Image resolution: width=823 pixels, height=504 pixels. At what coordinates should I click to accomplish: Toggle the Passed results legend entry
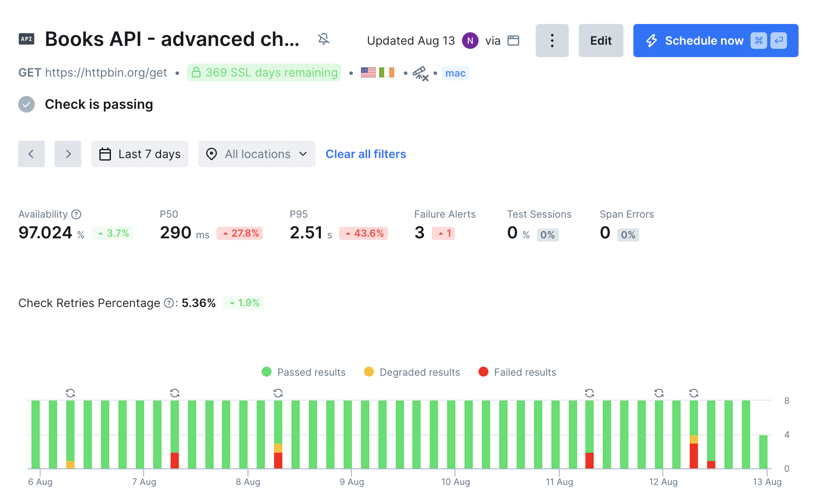click(x=303, y=372)
